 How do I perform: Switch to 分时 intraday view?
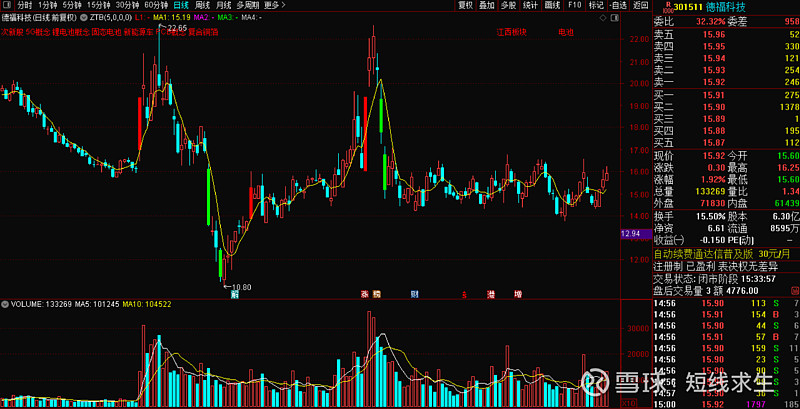[24, 6]
